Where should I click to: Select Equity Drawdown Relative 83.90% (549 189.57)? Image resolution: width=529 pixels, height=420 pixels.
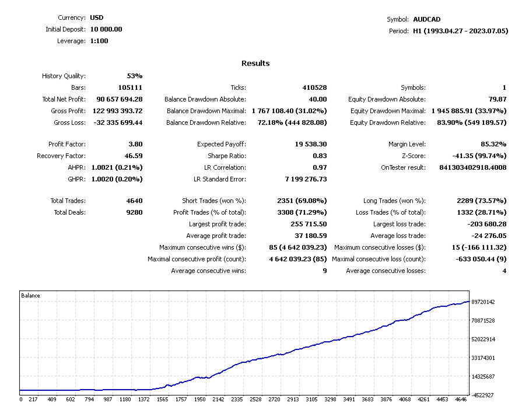pos(472,123)
